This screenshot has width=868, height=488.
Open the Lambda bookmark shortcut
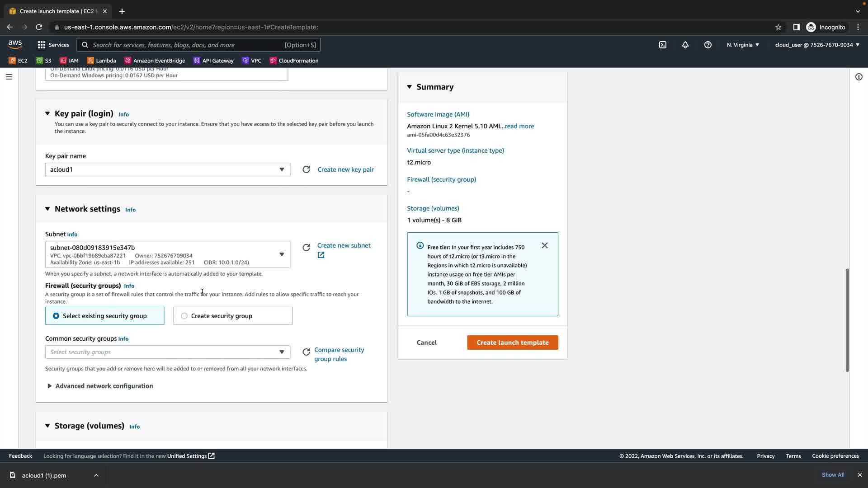(x=101, y=61)
